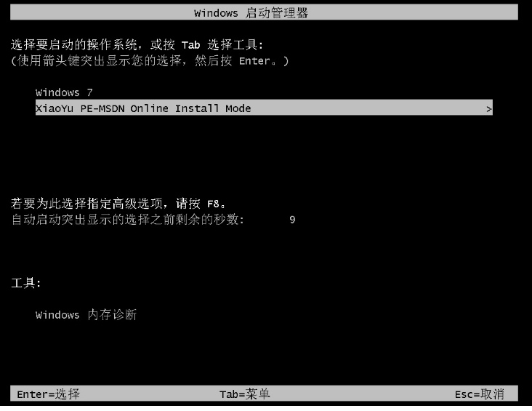Viewport: 532px width, 411px height.
Task: Click the Tab 选择工具 instruction text
Action: [x=222, y=45]
